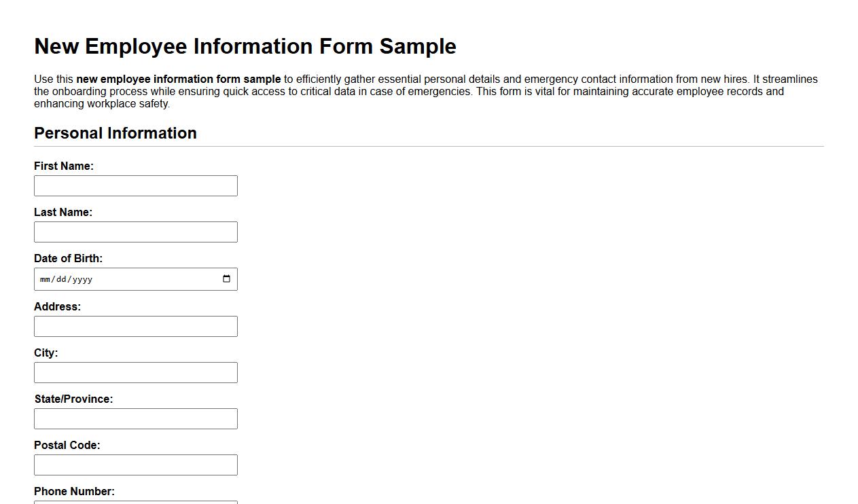Image resolution: width=858 pixels, height=504 pixels.
Task: Click the Last Name input field
Action: [135, 232]
